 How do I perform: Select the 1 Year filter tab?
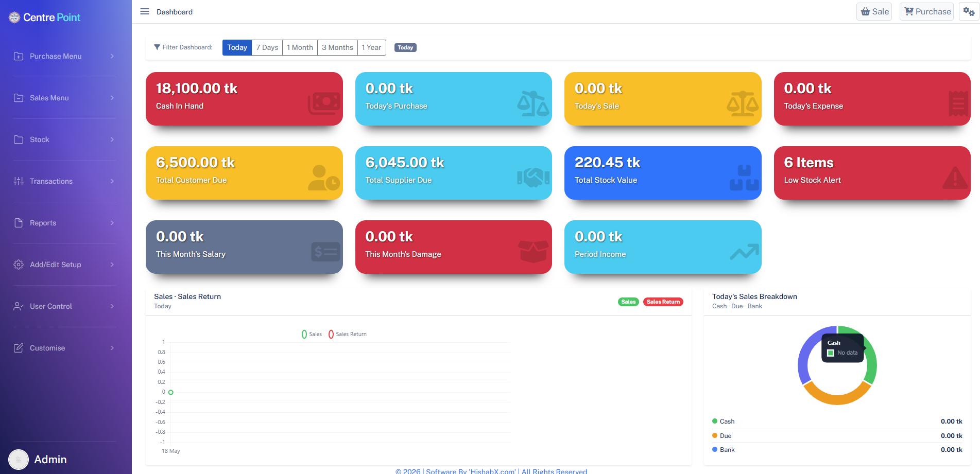372,47
